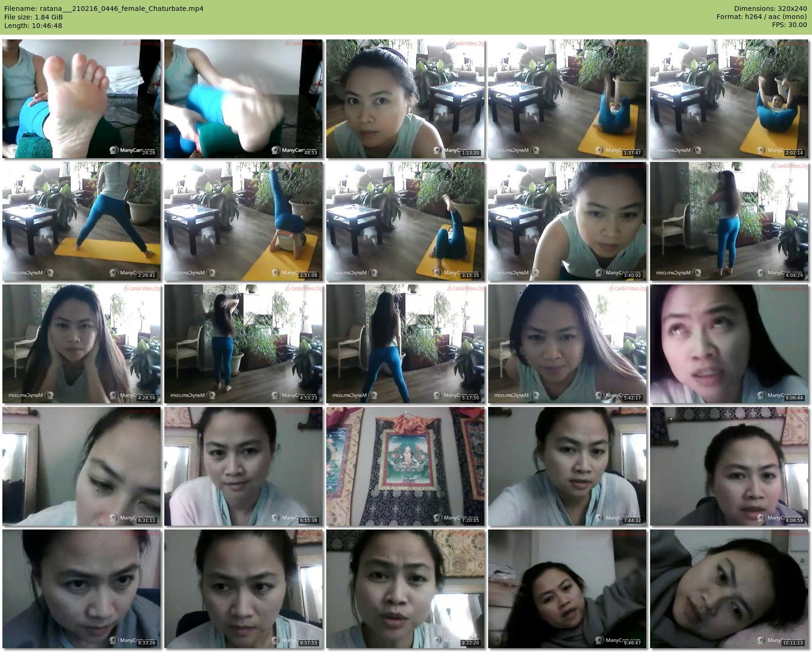Click the Filename line in the header
The width and height of the screenshot is (812, 652).
[x=104, y=9]
